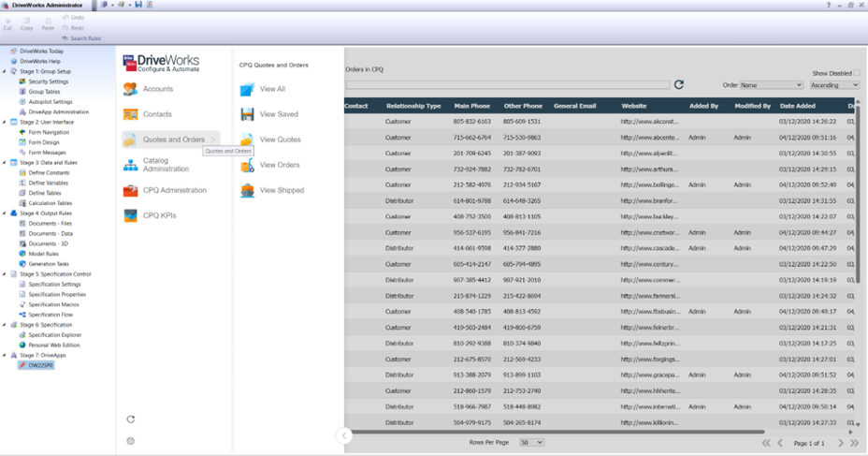
Task: Select Personal Web Edition tree item
Action: click(53, 346)
